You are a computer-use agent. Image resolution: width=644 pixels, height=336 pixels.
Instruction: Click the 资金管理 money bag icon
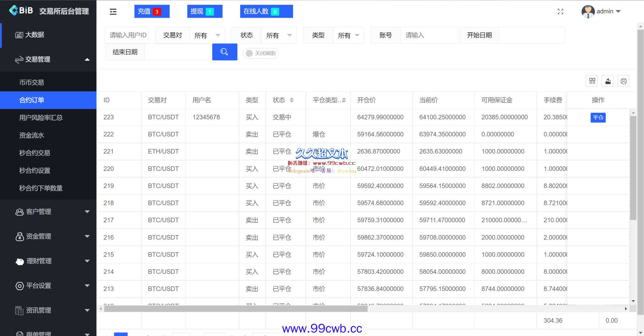(x=19, y=236)
